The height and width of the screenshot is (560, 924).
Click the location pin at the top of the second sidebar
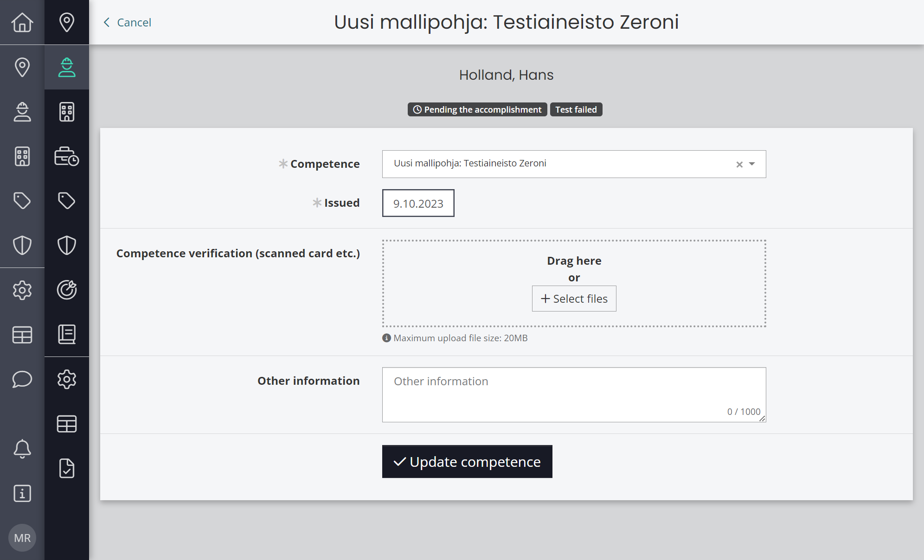click(67, 22)
